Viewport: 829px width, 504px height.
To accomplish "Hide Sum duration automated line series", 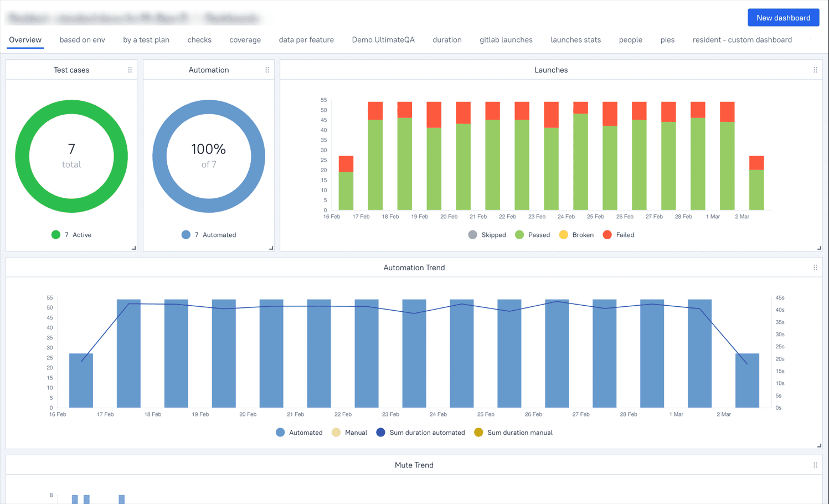I will pyautogui.click(x=420, y=433).
